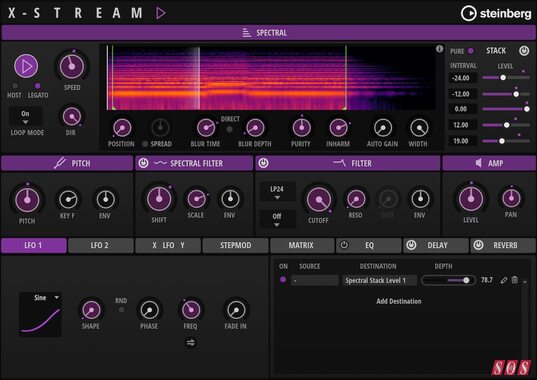Screen dimensions: 537x380
Task: Toggle the Reverb power button
Action: pos(478,245)
